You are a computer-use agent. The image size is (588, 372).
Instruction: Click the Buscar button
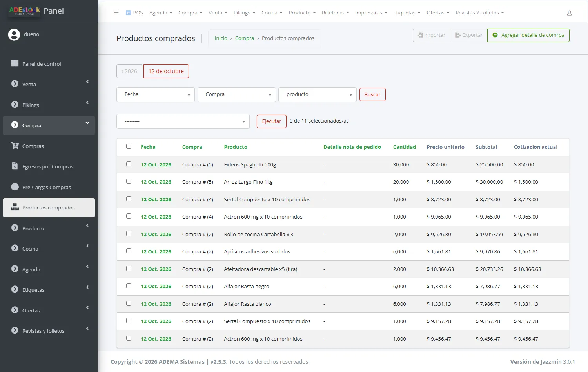[372, 95]
